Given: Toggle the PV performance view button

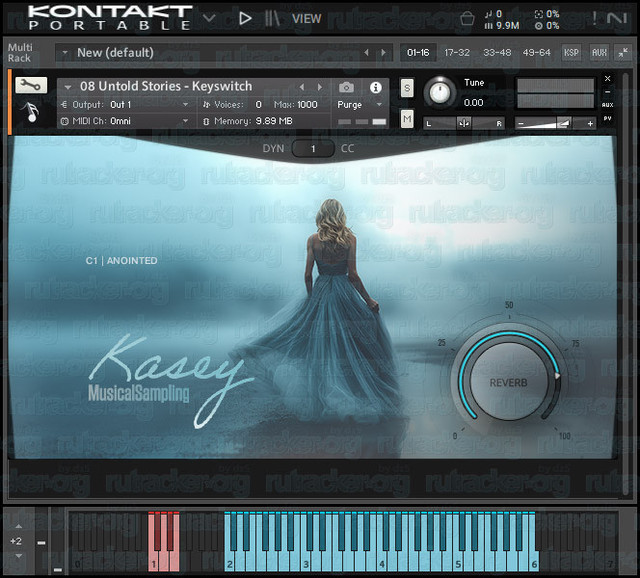Looking at the screenshot, I should point(607,118).
